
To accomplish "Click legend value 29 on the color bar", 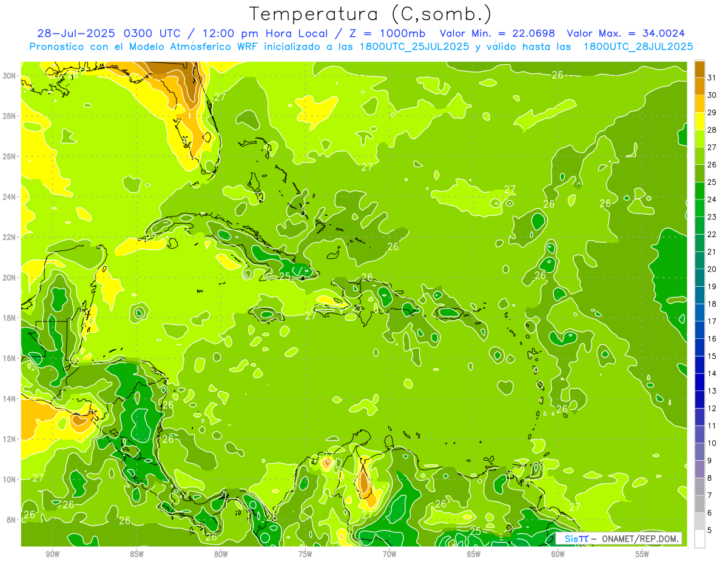I will coord(712,112).
